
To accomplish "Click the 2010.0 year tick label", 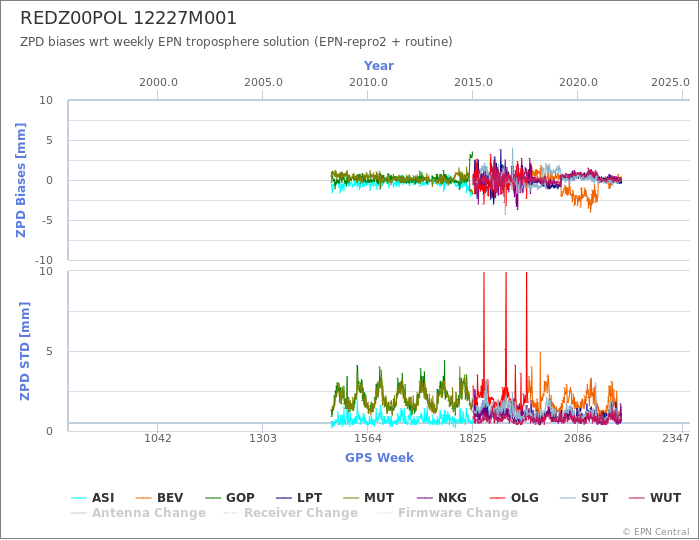I will tap(368, 83).
